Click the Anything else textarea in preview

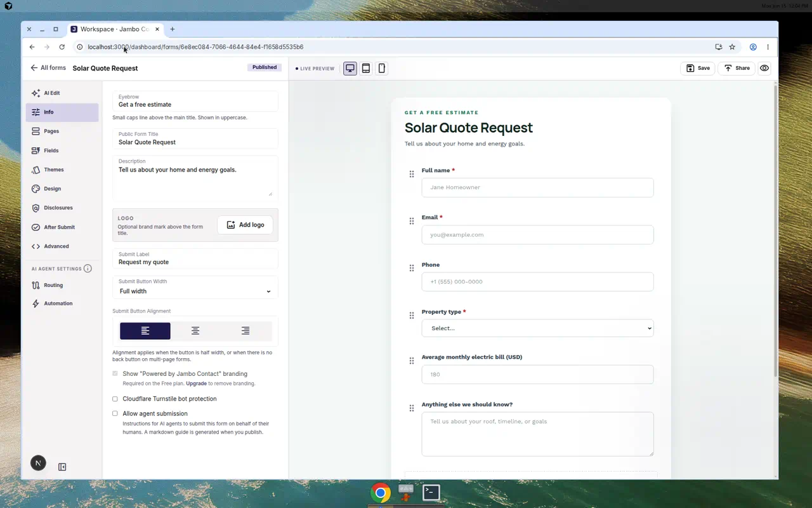coord(537,434)
